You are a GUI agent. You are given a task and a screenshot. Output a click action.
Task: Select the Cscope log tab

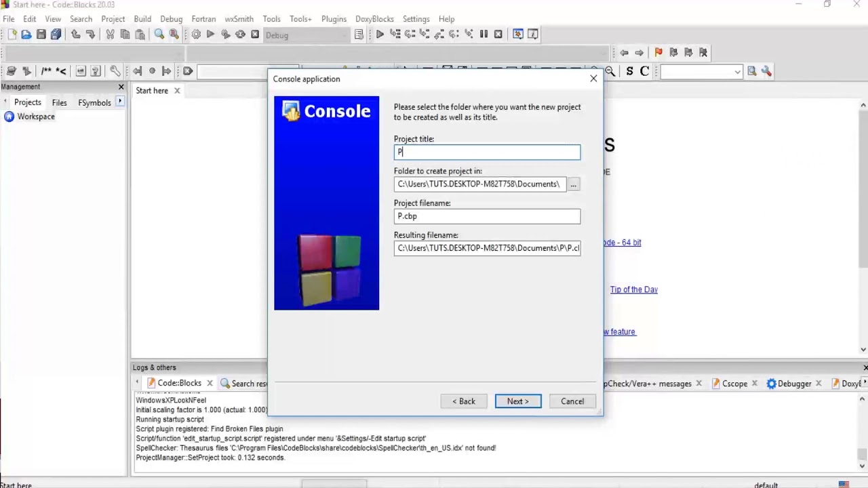click(734, 384)
